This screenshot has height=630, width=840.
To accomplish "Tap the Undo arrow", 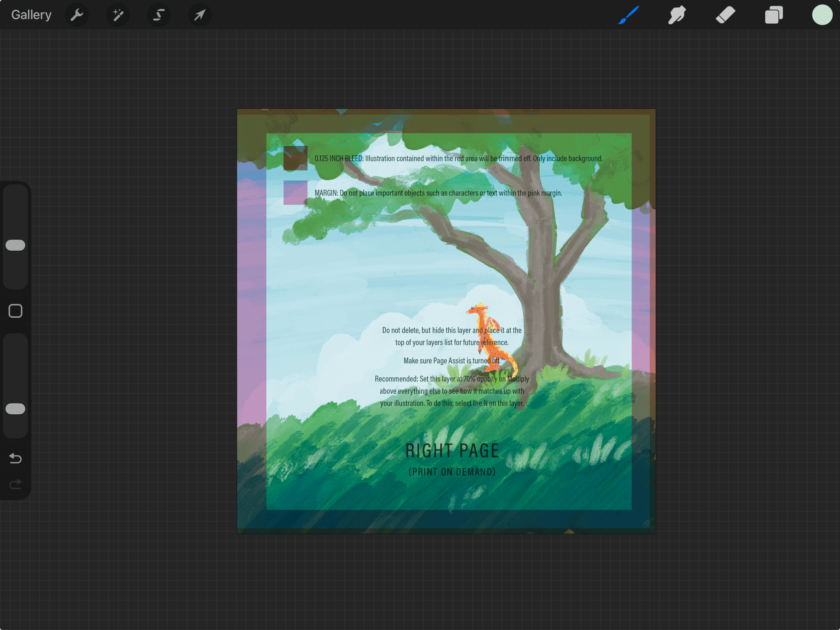I will (x=15, y=458).
